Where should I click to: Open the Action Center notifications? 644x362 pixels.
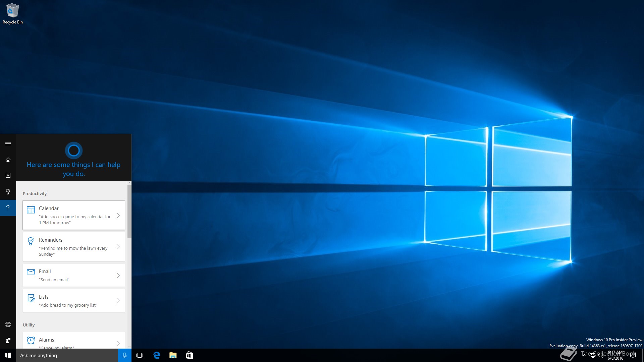(633, 355)
